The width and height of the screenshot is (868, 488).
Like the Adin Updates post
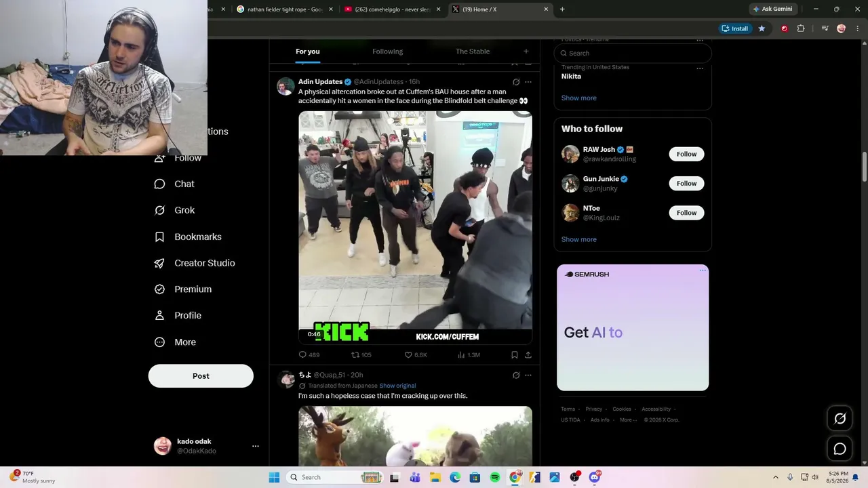(408, 354)
